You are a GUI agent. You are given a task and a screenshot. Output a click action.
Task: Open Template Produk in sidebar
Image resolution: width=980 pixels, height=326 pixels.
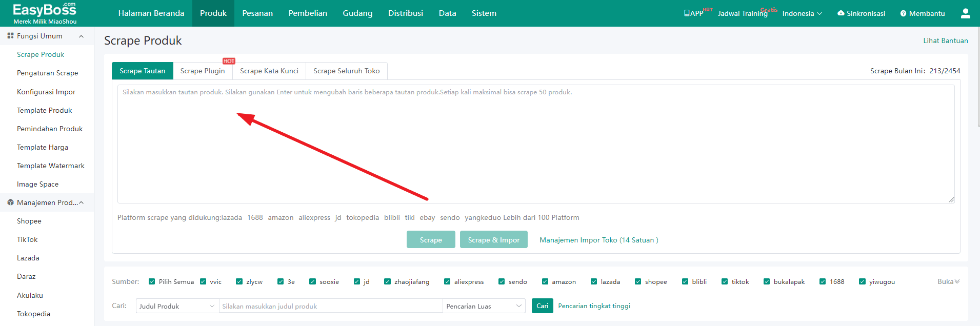click(x=45, y=110)
